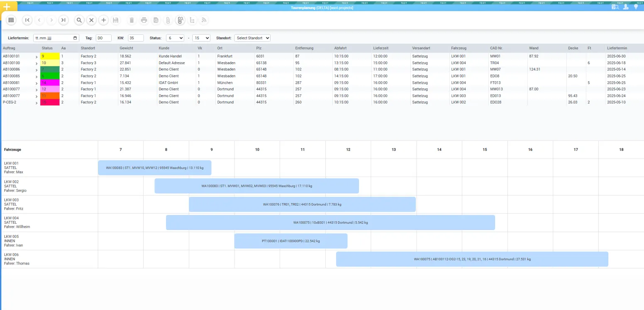This screenshot has width=644, height=310.
Task: Select LKW 002 tour bar WA100083 17.110 kg
Action: [257, 186]
